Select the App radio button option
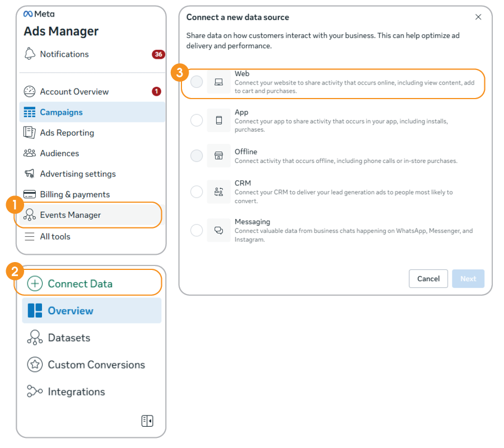The image size is (504, 448). click(197, 120)
